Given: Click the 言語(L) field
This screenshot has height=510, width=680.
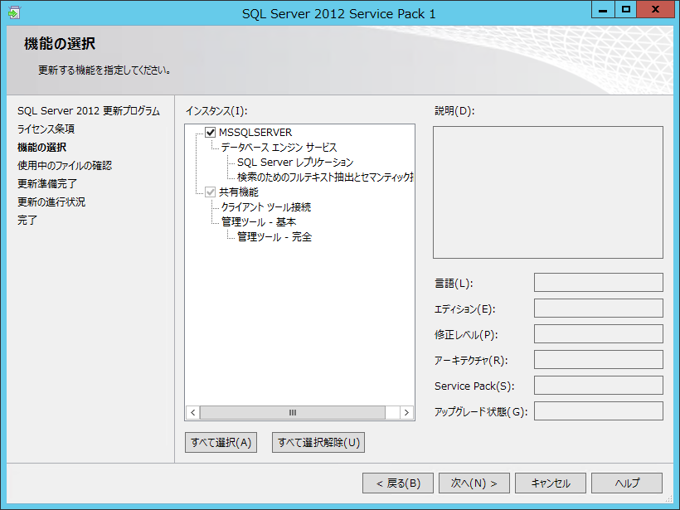Looking at the screenshot, I should pyautogui.click(x=598, y=283).
